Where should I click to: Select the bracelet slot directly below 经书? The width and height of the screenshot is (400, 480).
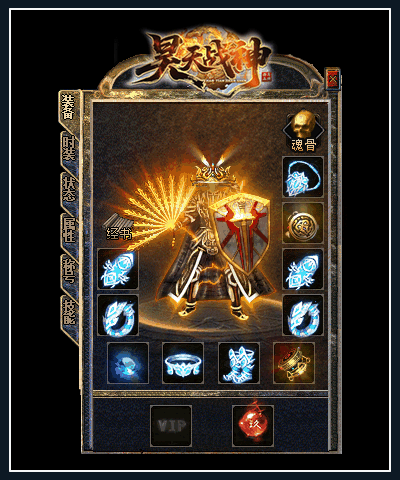click(x=118, y=269)
